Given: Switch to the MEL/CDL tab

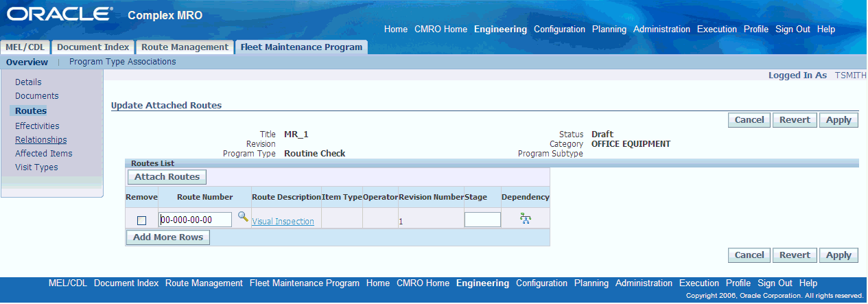Looking at the screenshot, I should click(25, 47).
